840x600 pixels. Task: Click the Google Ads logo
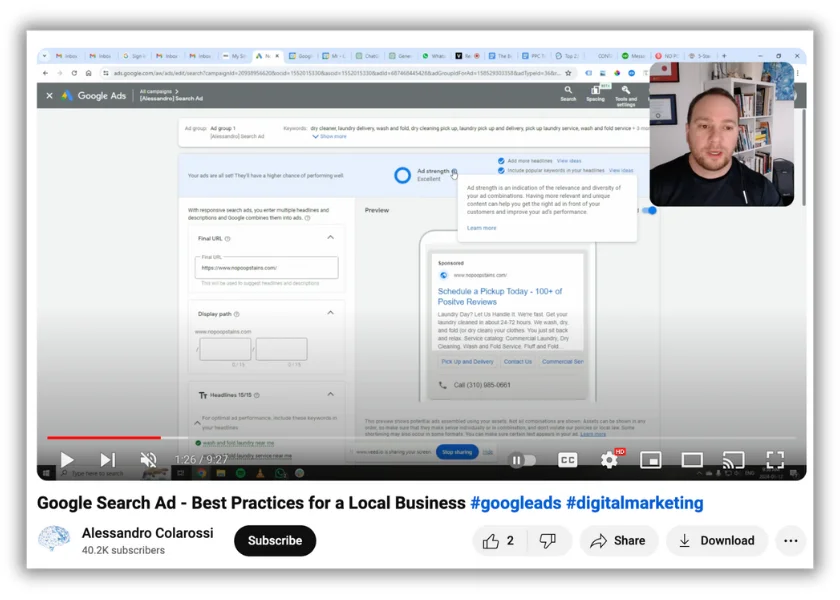94,96
